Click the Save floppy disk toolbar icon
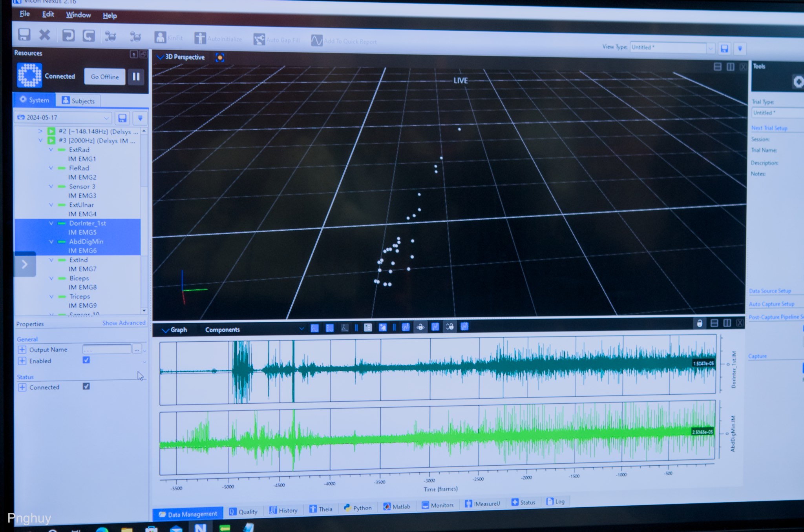Image resolution: width=804 pixels, height=532 pixels. [24, 35]
